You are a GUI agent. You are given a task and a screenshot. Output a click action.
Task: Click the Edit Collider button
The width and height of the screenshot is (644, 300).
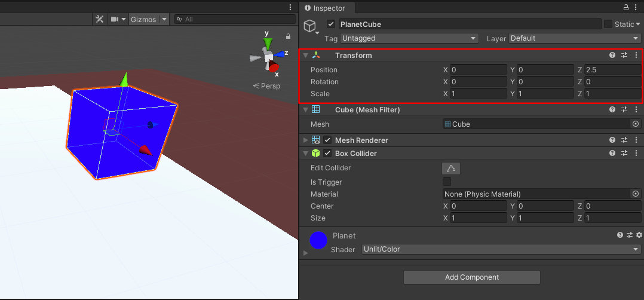click(x=451, y=168)
